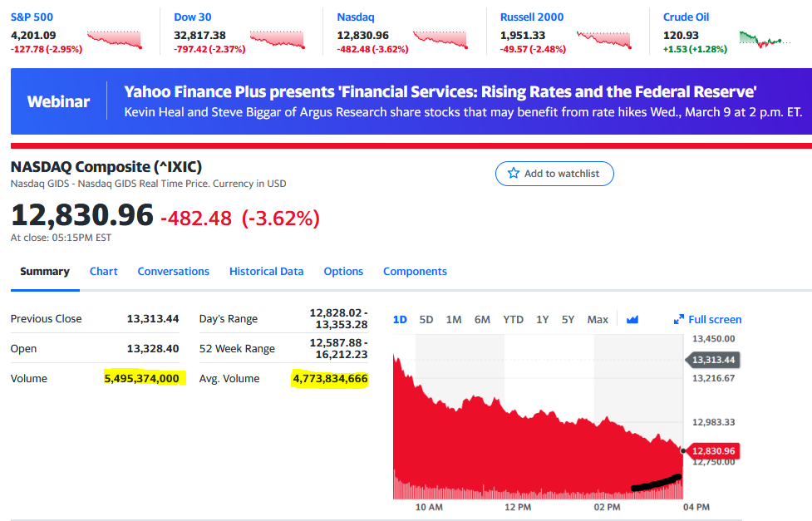Click the NASDAQ Composite (^IXIC) title

click(x=106, y=167)
